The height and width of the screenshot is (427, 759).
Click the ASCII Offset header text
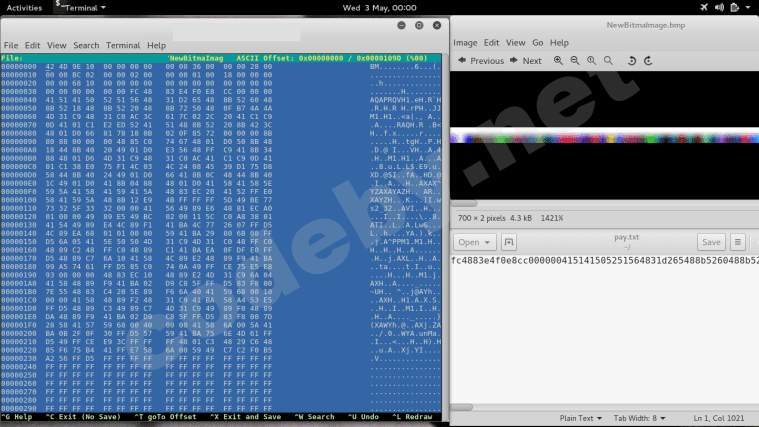pyautogui.click(x=264, y=58)
